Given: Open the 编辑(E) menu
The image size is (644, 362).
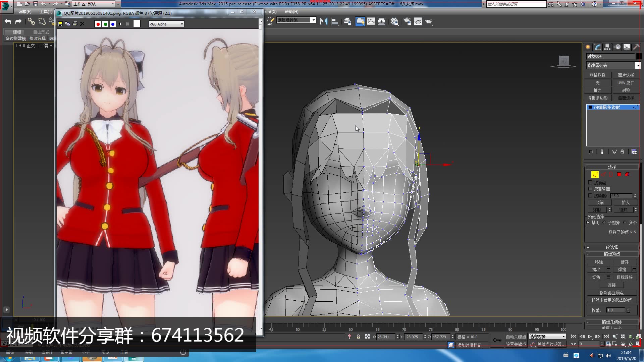Looking at the screenshot, I should click(x=24, y=12).
